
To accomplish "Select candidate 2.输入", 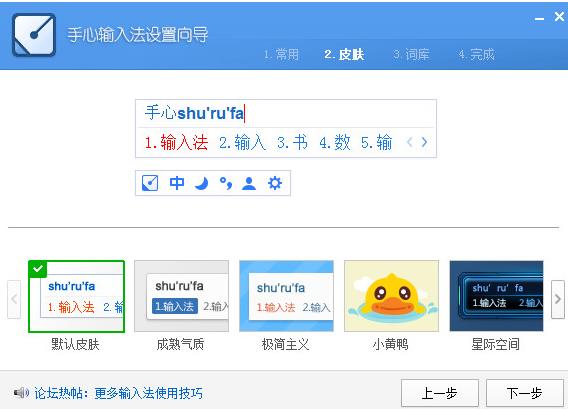I will [242, 142].
